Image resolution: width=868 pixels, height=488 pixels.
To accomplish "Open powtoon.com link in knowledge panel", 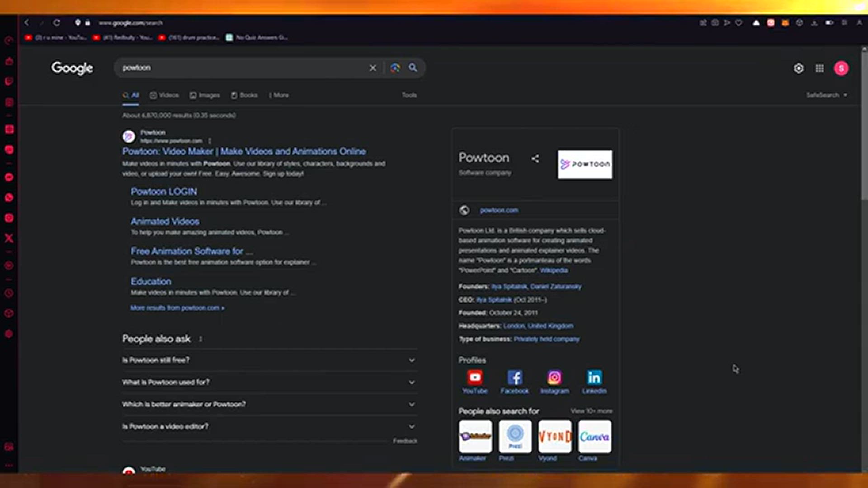I will tap(499, 210).
